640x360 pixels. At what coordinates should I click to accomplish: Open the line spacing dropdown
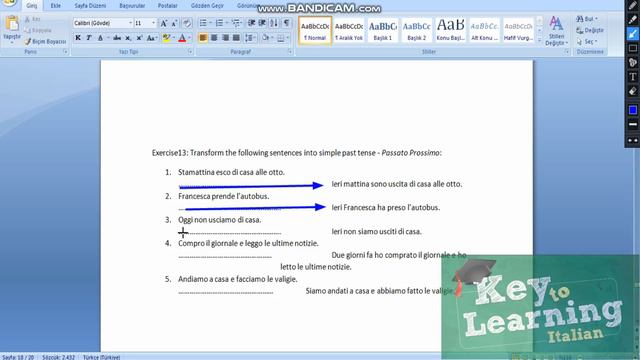point(250,38)
